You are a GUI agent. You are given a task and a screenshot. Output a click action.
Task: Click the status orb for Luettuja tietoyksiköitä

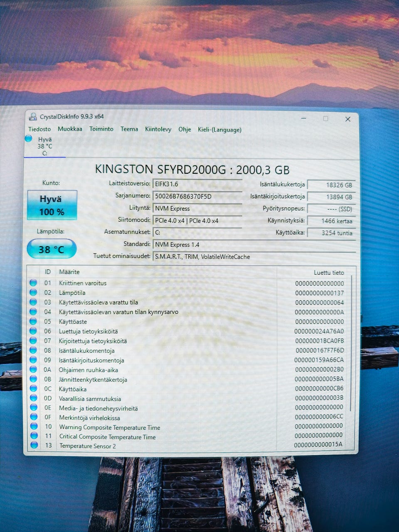pos(33,331)
